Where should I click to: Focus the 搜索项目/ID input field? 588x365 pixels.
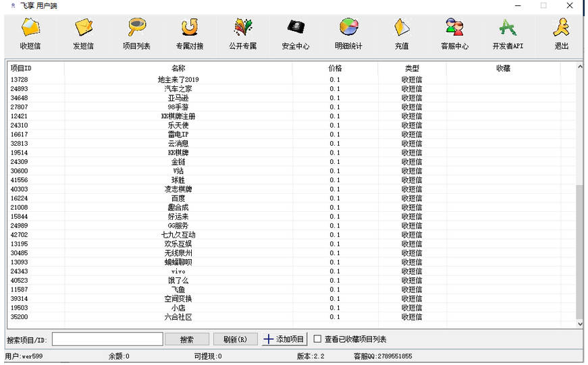click(x=107, y=339)
